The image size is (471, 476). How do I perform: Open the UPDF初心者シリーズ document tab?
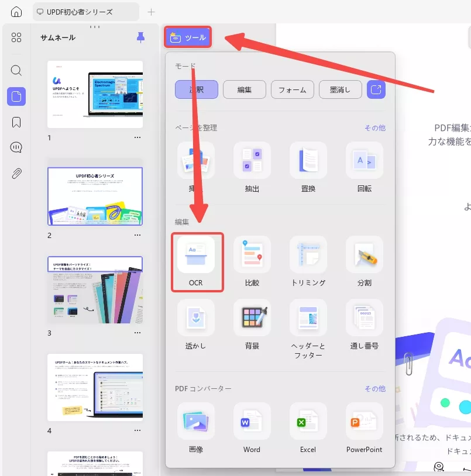coord(85,12)
